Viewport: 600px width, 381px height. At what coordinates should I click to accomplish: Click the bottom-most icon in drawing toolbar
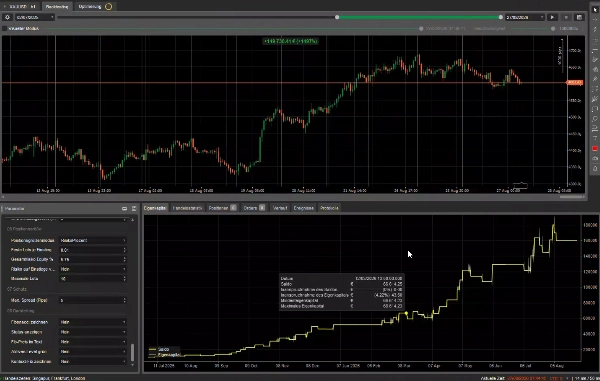(x=595, y=168)
